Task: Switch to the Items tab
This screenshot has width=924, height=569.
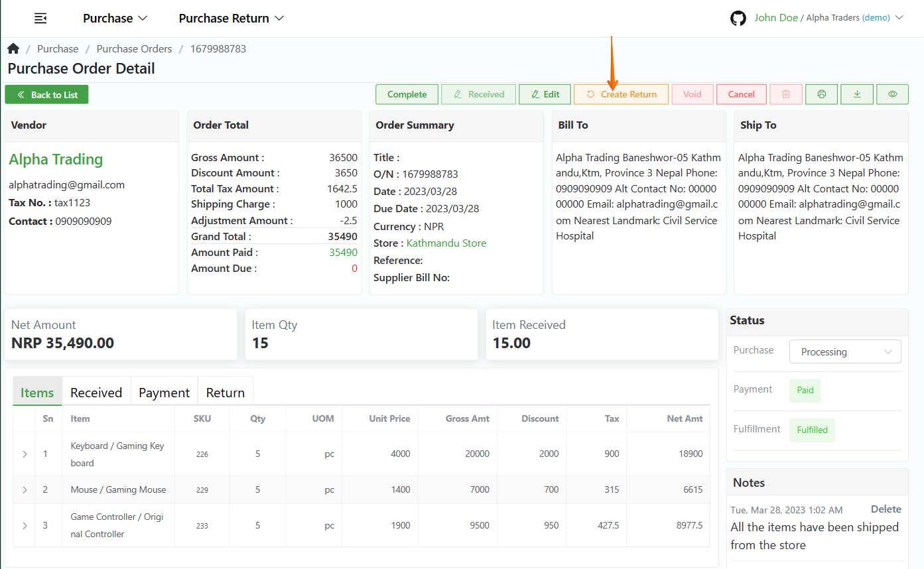Action: 37,392
